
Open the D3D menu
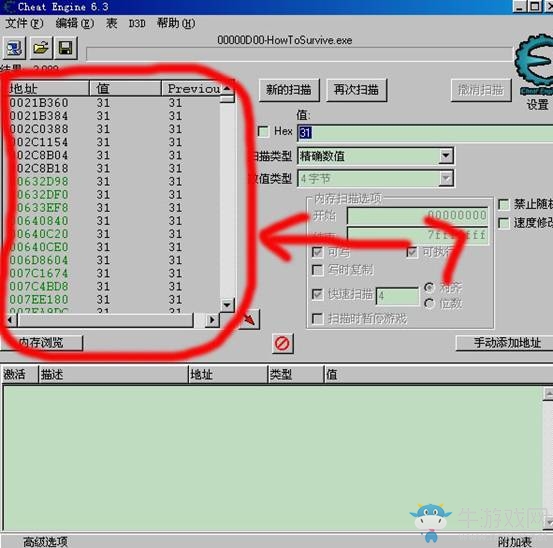[137, 24]
